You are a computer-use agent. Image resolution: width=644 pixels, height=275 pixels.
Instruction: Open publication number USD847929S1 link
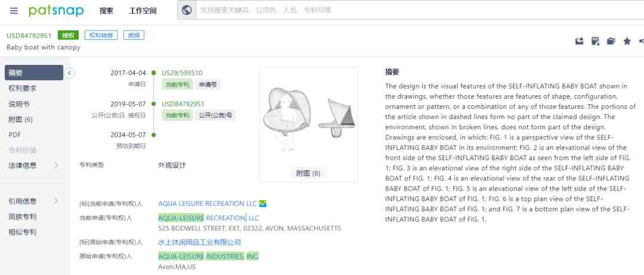coord(183,104)
